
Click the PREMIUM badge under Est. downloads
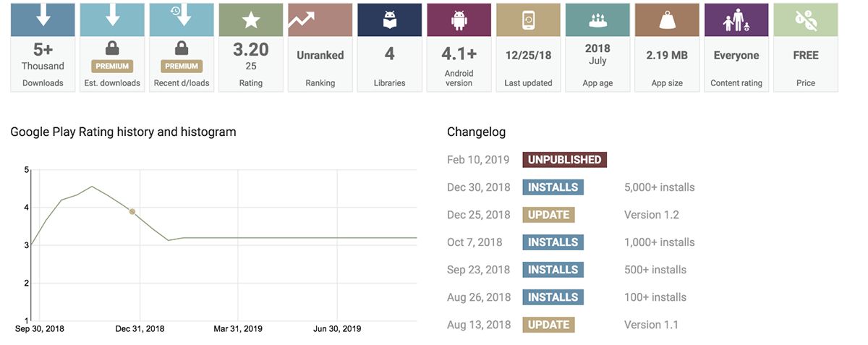click(x=112, y=66)
